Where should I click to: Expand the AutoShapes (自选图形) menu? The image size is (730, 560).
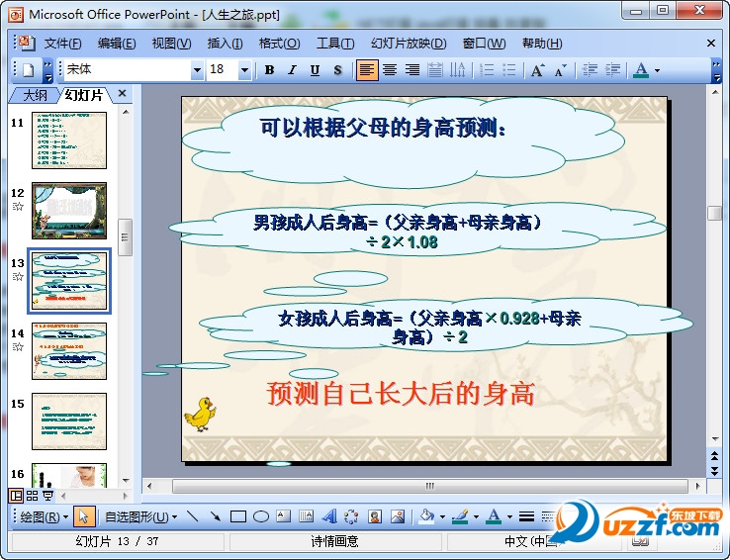click(140, 516)
